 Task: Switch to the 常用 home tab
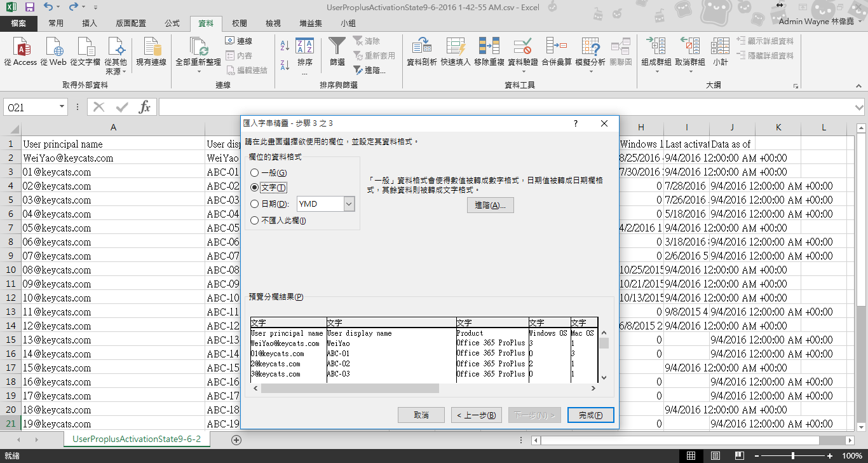(56, 24)
